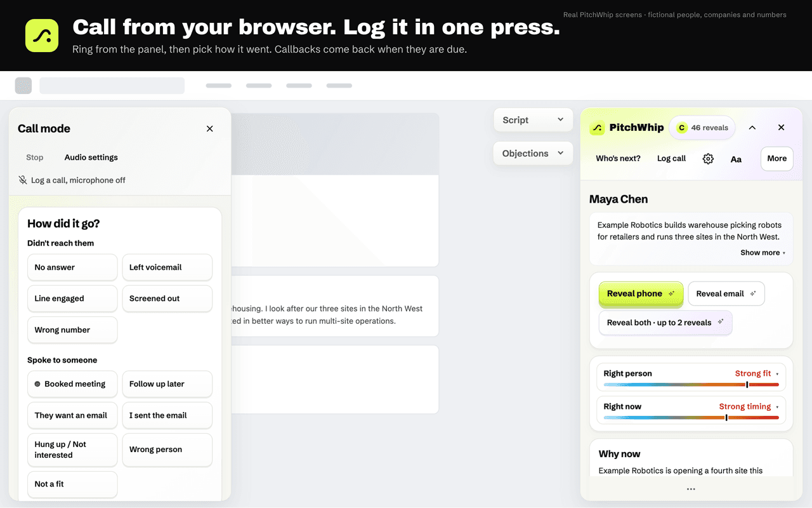Click the 46 reveals credit badge

point(702,128)
